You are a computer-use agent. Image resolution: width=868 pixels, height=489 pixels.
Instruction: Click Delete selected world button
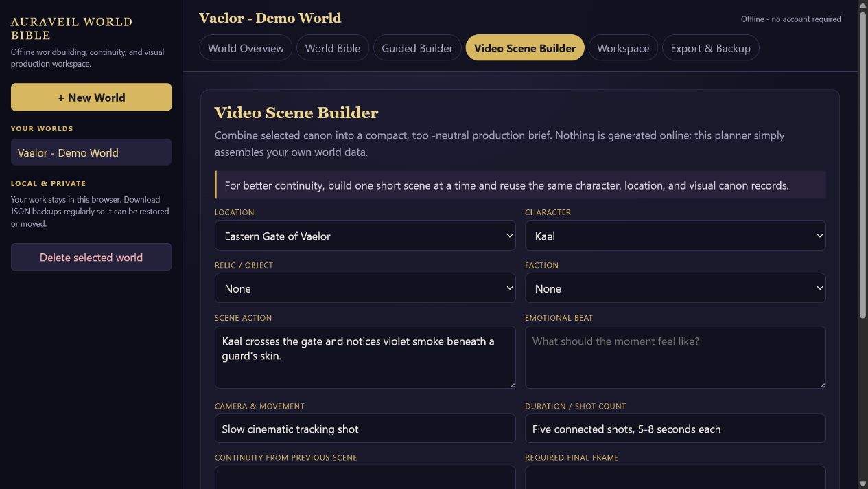click(91, 257)
